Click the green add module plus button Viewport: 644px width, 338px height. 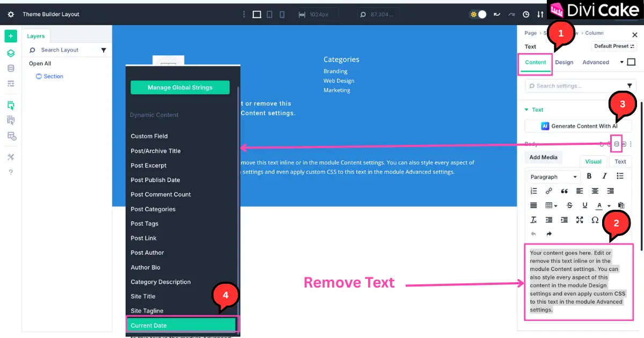coord(11,36)
